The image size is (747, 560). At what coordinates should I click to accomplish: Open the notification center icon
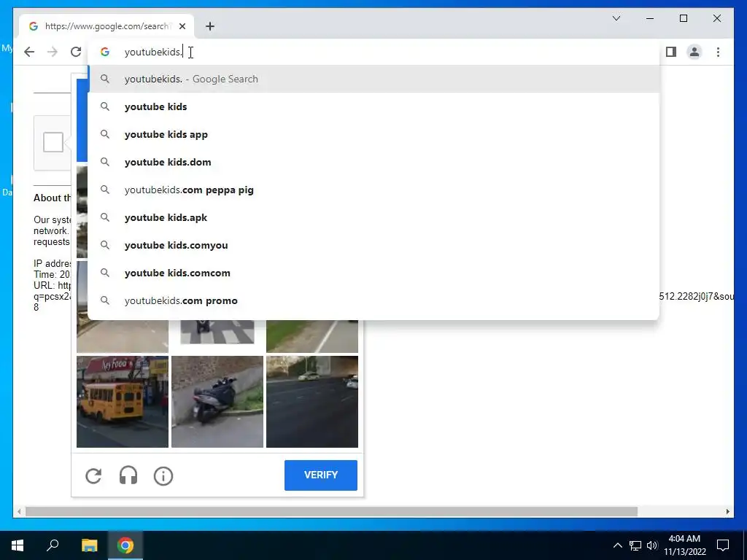(723, 545)
